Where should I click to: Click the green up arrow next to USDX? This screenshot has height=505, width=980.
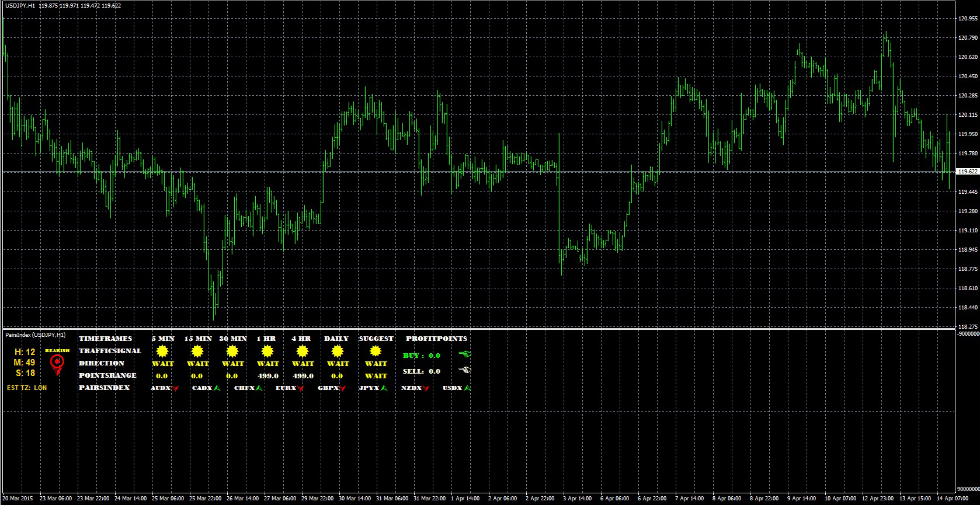tap(467, 388)
